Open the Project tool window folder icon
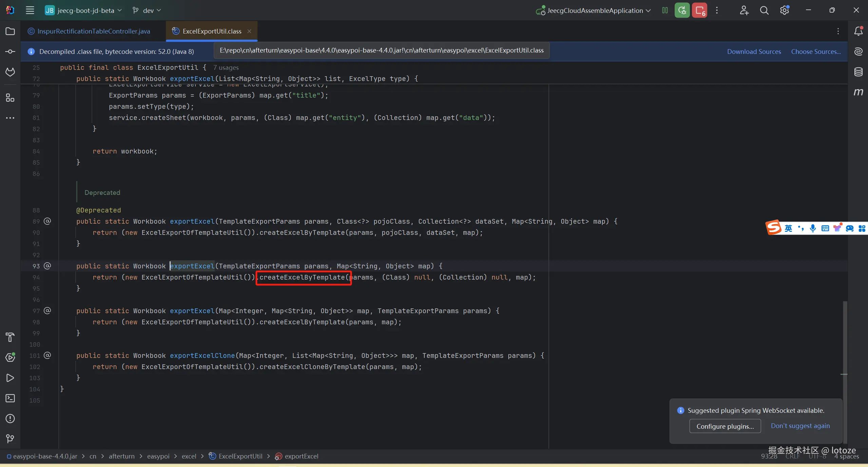 [10, 31]
